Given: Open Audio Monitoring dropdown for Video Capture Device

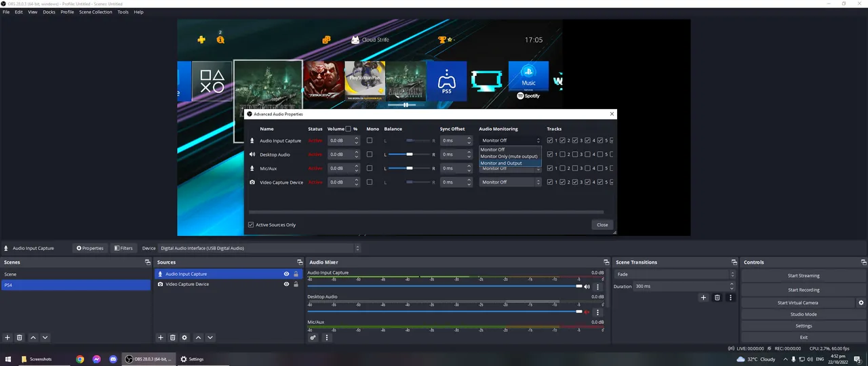Looking at the screenshot, I should pos(510,182).
